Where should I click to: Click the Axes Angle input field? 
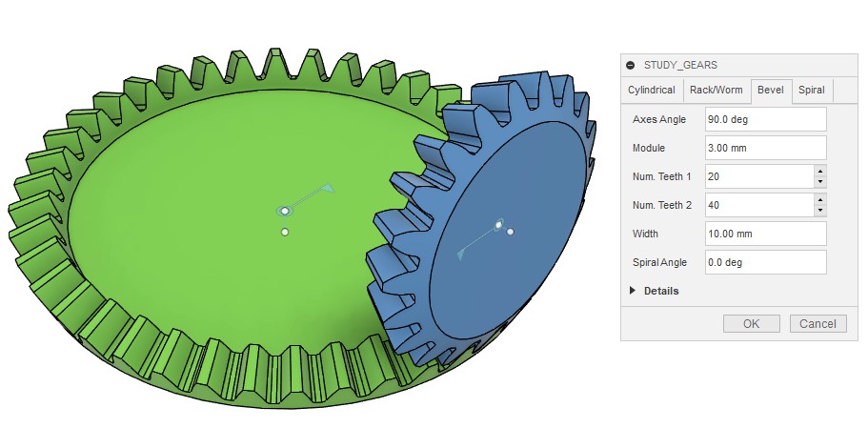click(x=764, y=119)
